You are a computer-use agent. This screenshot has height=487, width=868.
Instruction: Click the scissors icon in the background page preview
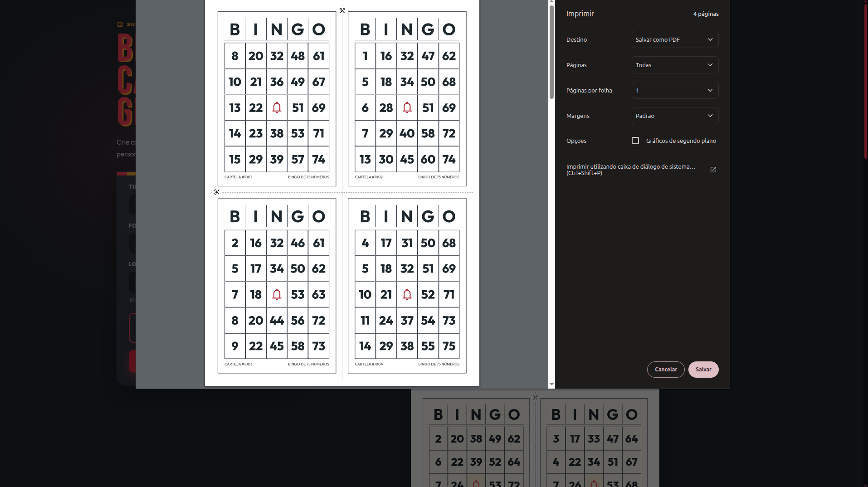pos(535,397)
